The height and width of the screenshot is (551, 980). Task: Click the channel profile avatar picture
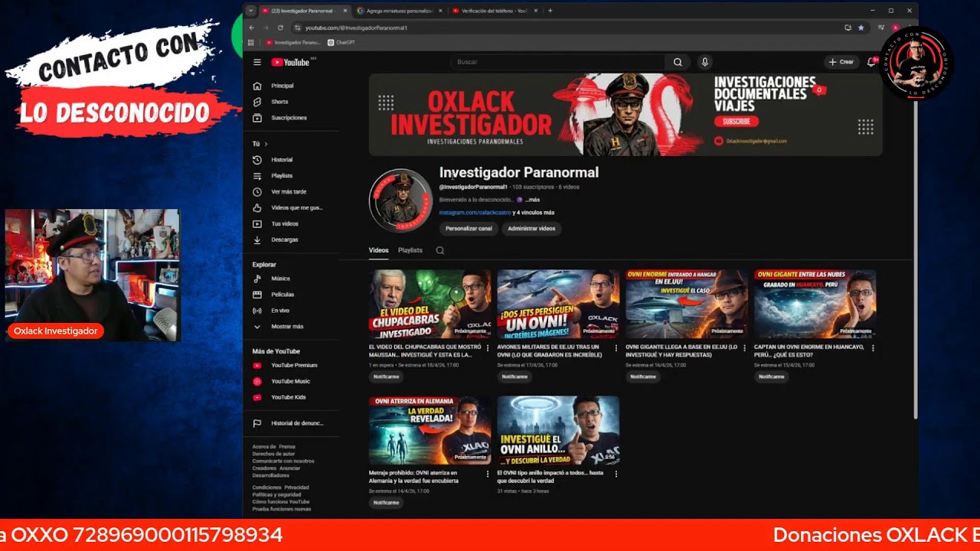(400, 200)
